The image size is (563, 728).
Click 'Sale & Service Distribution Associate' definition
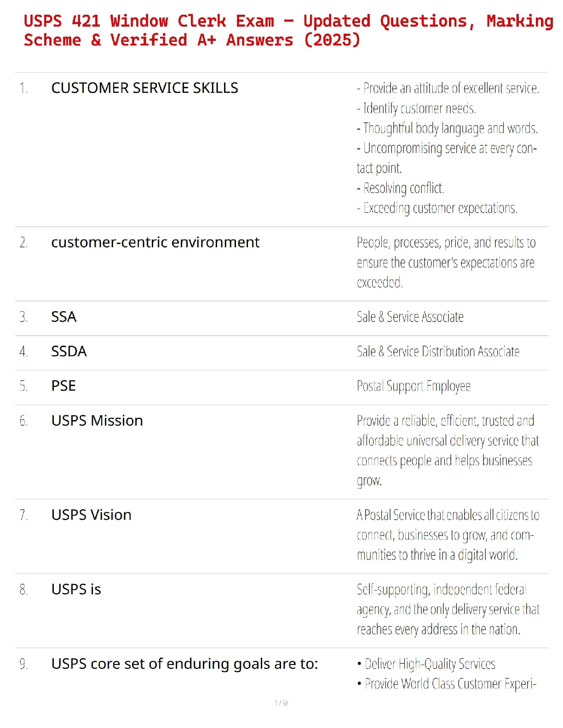point(438,351)
